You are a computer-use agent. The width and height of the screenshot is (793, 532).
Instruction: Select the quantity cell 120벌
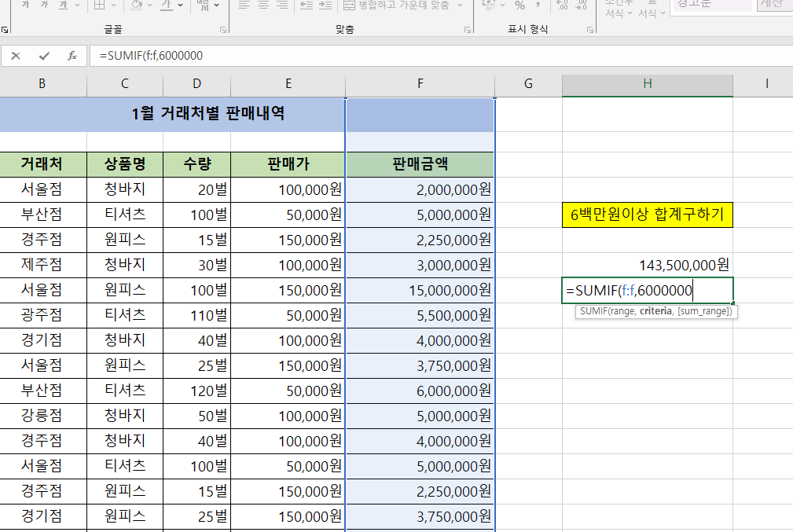point(196,391)
